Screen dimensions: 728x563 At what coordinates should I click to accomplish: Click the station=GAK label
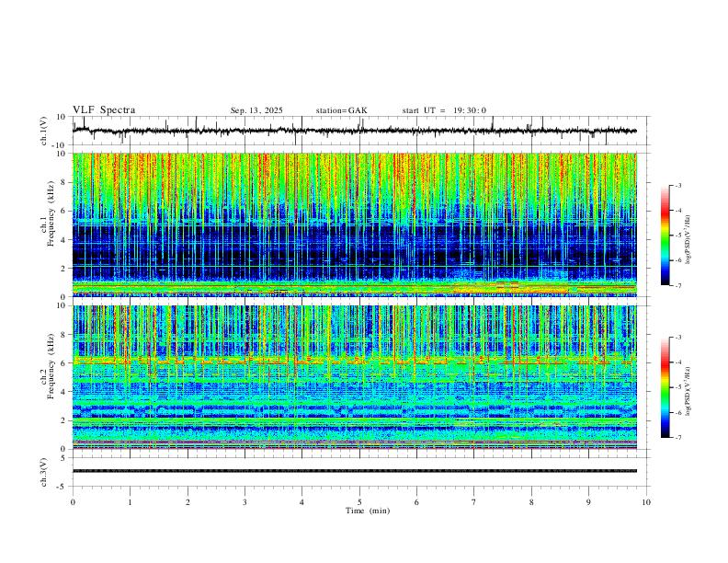(341, 110)
